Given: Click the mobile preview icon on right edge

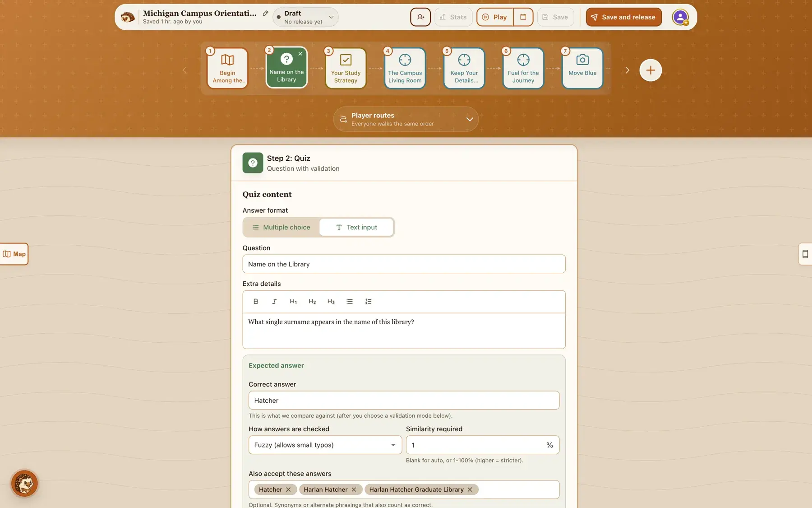Looking at the screenshot, I should [805, 254].
